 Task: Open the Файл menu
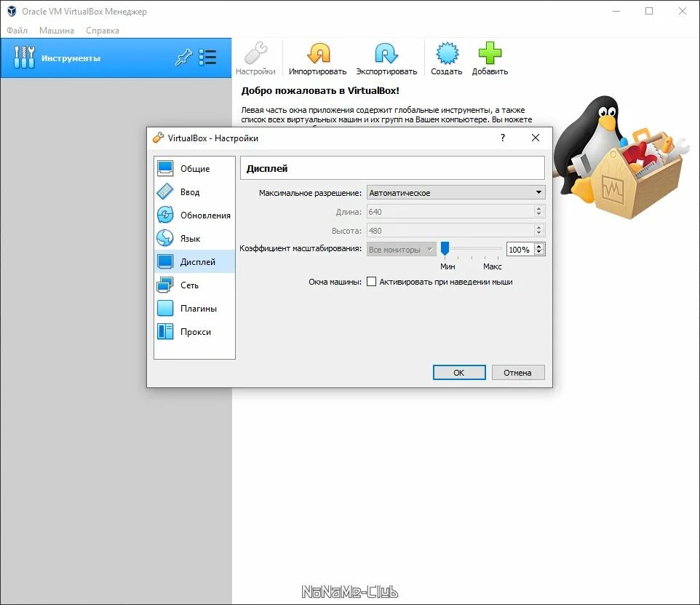tap(17, 31)
